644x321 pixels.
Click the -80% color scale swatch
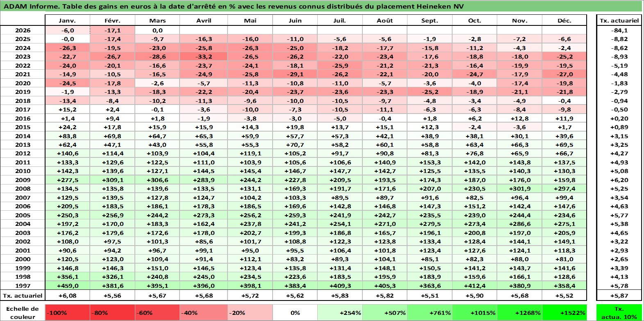tap(112, 313)
